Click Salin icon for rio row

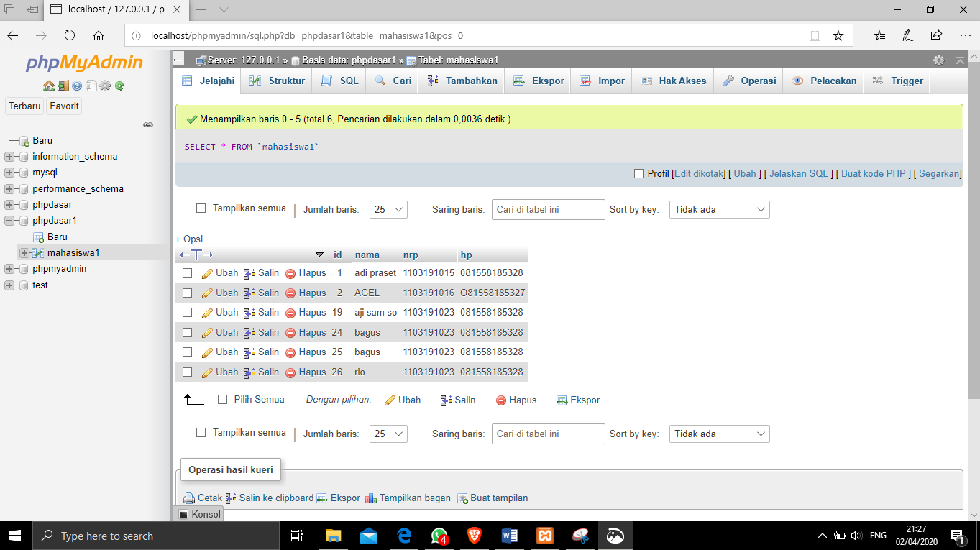(x=249, y=372)
